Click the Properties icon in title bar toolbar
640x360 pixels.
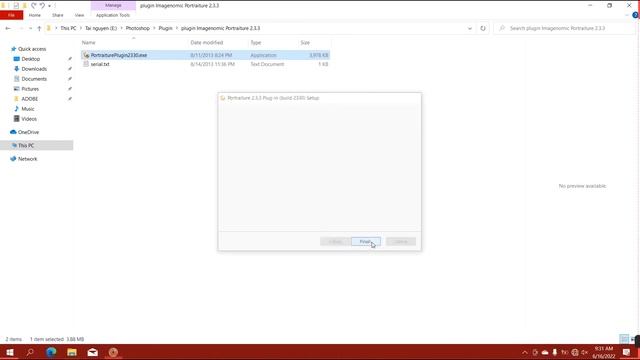click(16, 5)
